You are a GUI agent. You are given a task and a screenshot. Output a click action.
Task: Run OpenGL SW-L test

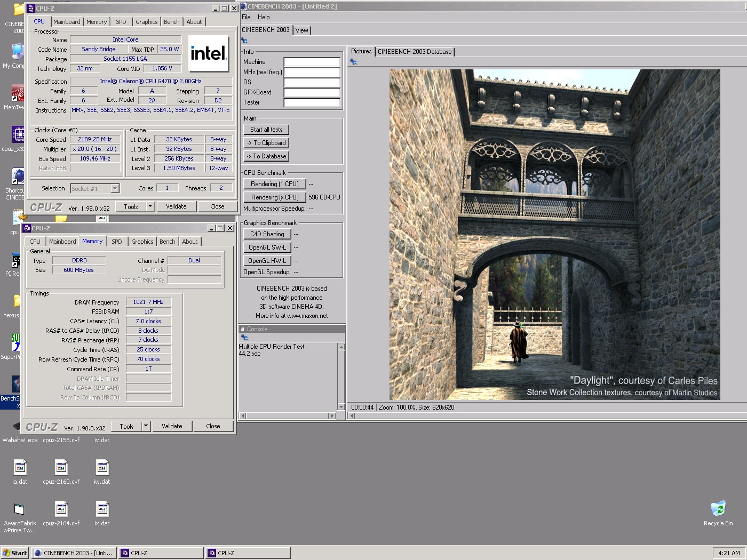click(267, 247)
